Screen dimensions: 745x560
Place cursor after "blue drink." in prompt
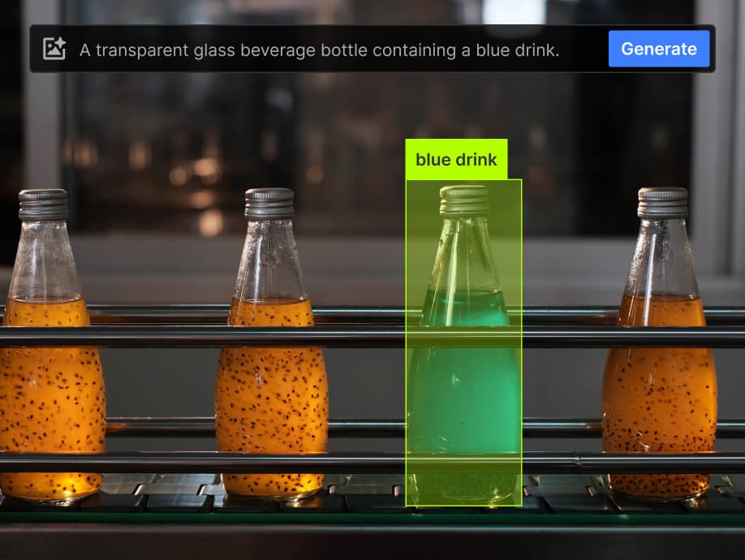coord(561,50)
